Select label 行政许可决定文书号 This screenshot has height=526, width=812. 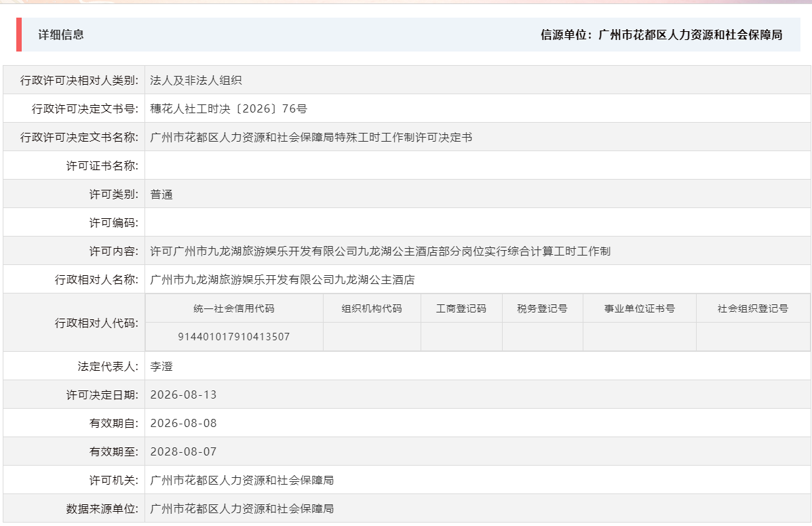click(85, 108)
